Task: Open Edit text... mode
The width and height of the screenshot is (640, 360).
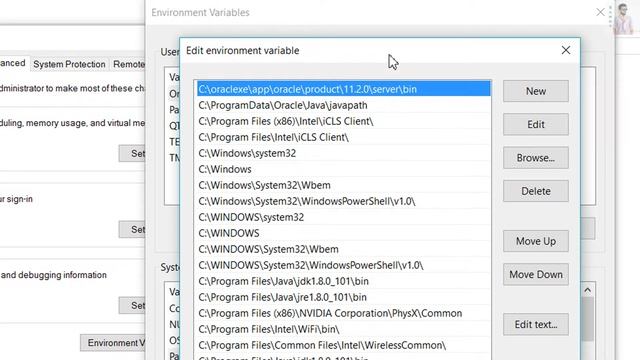Action: tap(536, 324)
